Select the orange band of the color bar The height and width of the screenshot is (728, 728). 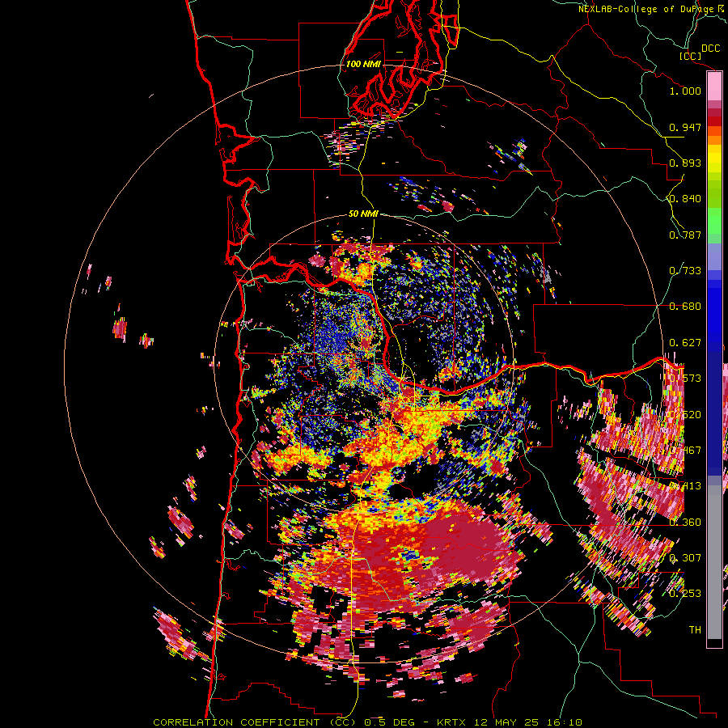pyautogui.click(x=714, y=140)
